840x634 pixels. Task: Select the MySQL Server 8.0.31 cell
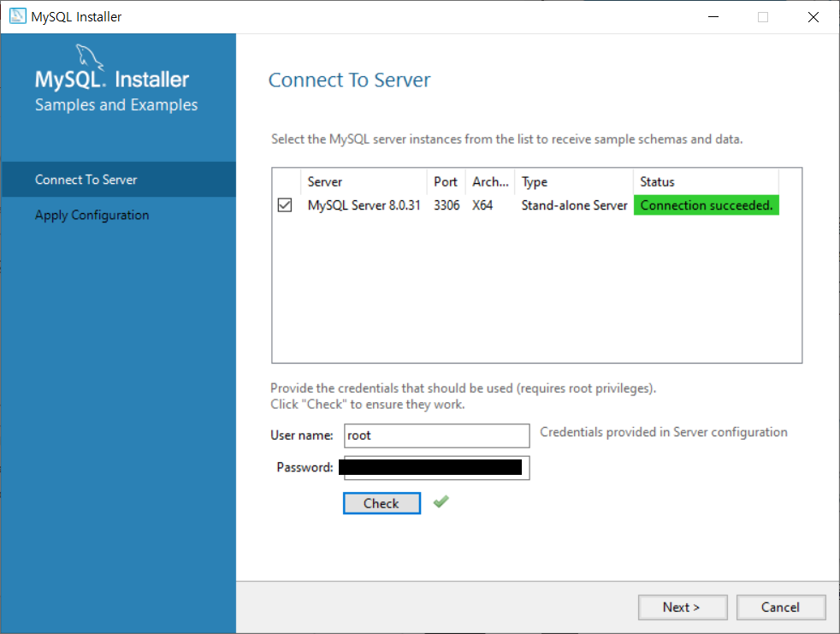364,205
